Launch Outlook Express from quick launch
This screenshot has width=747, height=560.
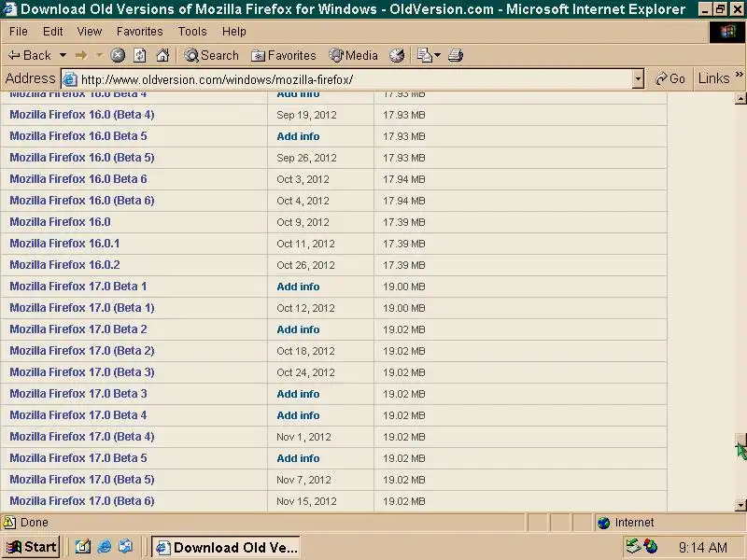(x=126, y=547)
